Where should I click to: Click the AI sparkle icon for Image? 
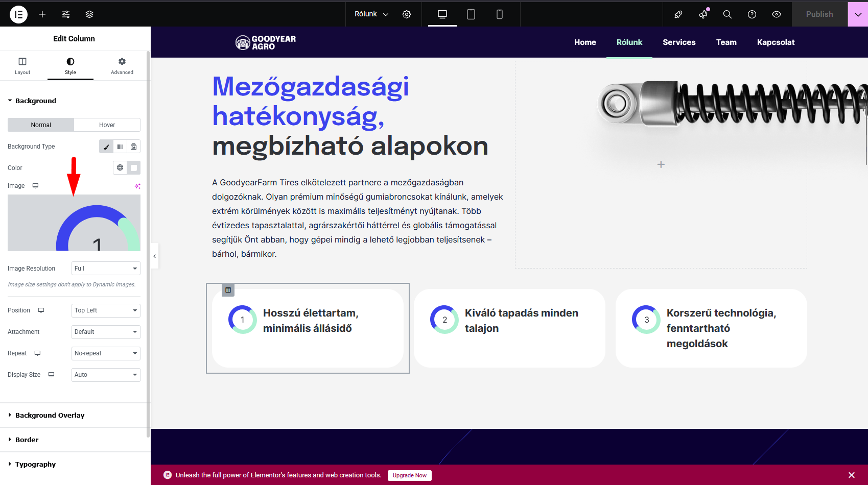(137, 186)
